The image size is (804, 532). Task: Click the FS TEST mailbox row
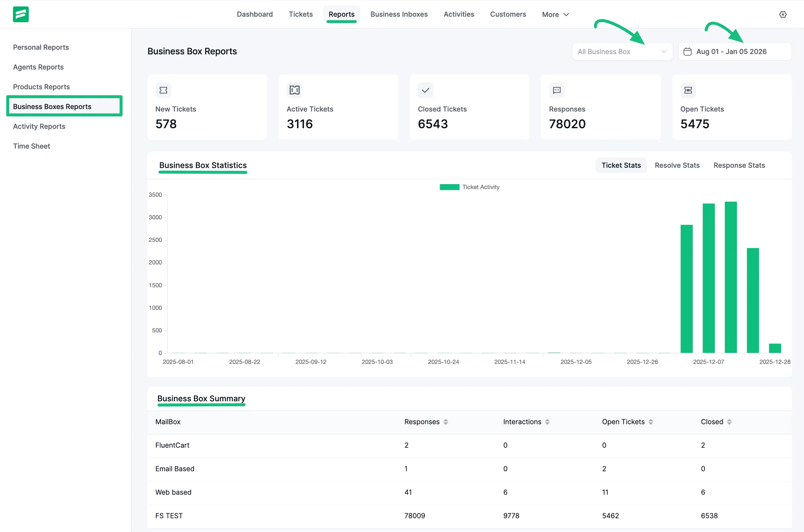pyautogui.click(x=169, y=515)
